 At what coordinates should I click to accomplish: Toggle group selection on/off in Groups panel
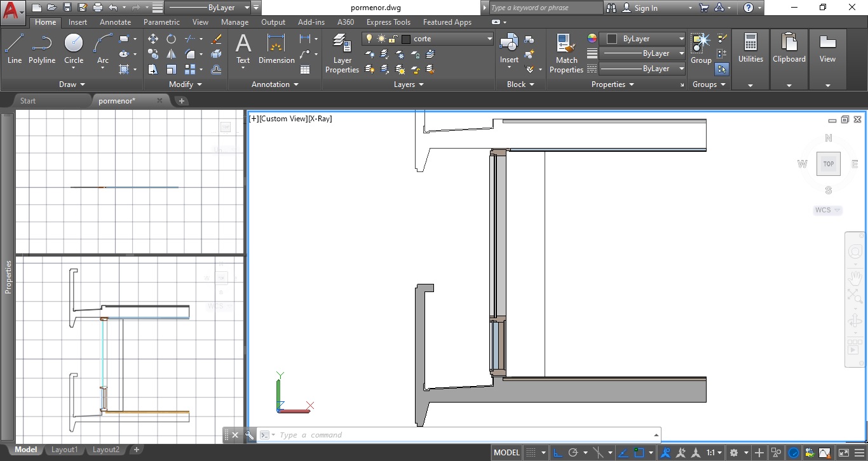click(x=722, y=69)
